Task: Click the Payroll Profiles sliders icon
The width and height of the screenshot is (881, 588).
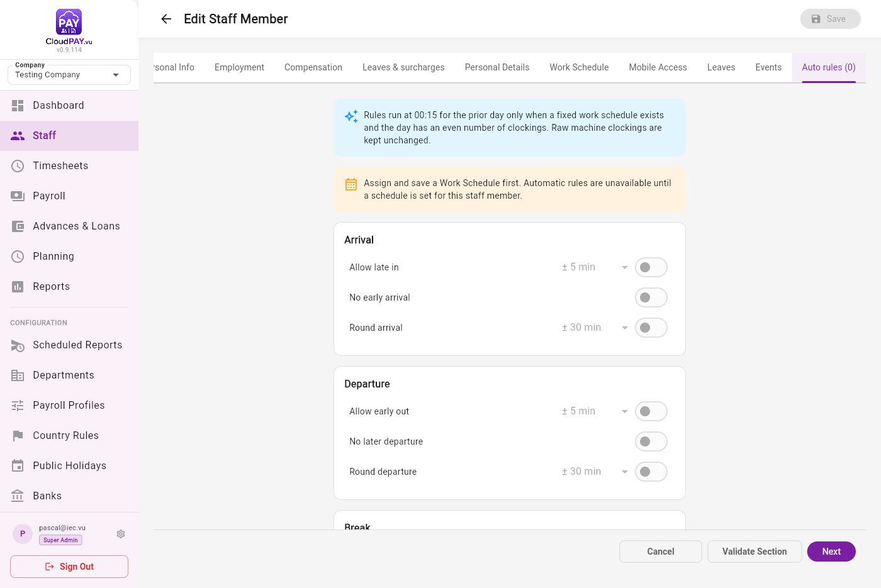Action: point(18,406)
